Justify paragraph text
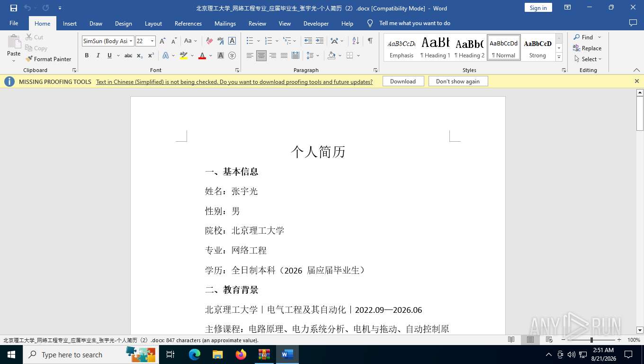The height and width of the screenshot is (364, 644). pyautogui.click(x=284, y=56)
